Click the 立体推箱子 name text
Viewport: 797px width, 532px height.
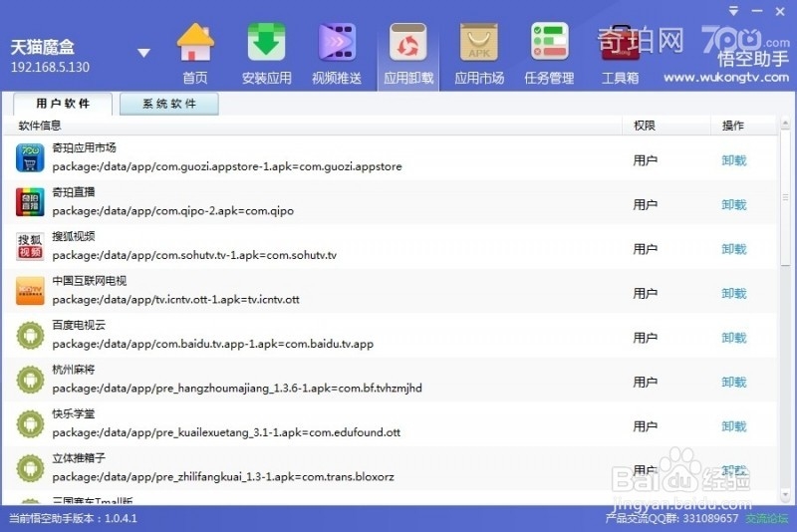79,458
